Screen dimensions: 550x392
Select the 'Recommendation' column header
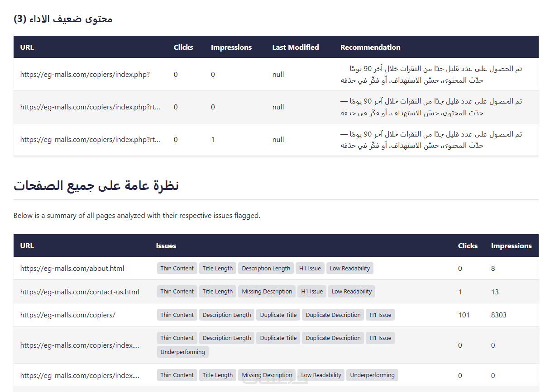[x=370, y=47]
